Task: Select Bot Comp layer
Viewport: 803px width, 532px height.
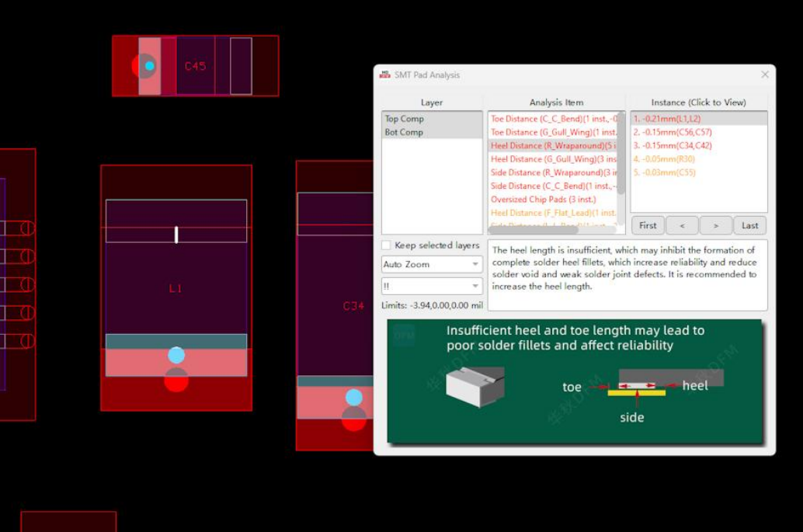Action: tap(405, 132)
